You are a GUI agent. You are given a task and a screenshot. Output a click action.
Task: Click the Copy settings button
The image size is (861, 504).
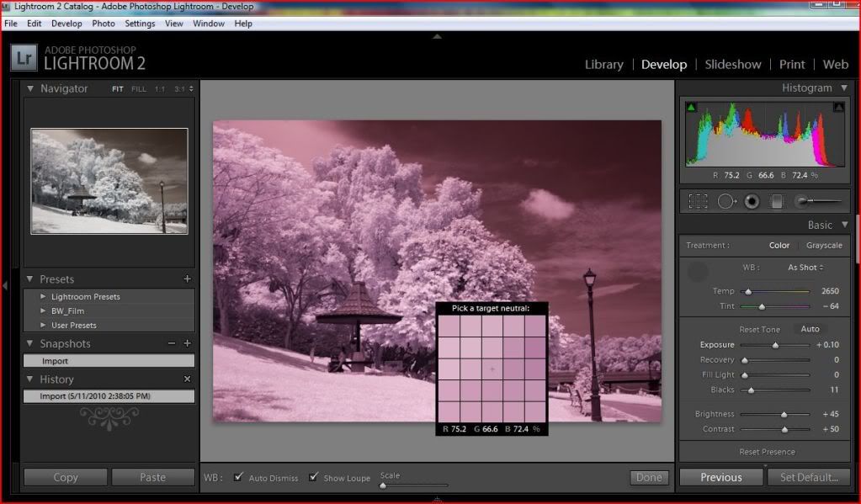(x=66, y=477)
